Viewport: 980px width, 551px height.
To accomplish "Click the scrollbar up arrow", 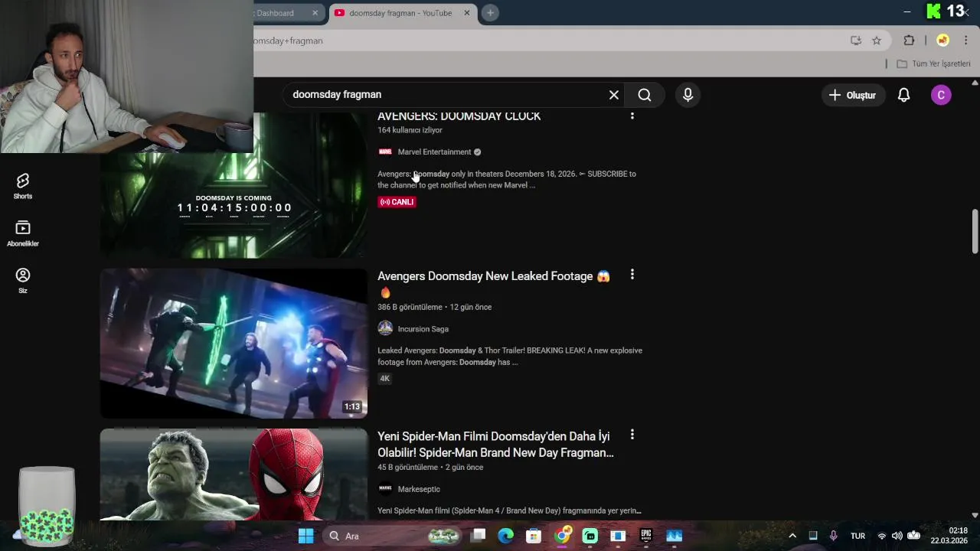I will pyautogui.click(x=975, y=82).
